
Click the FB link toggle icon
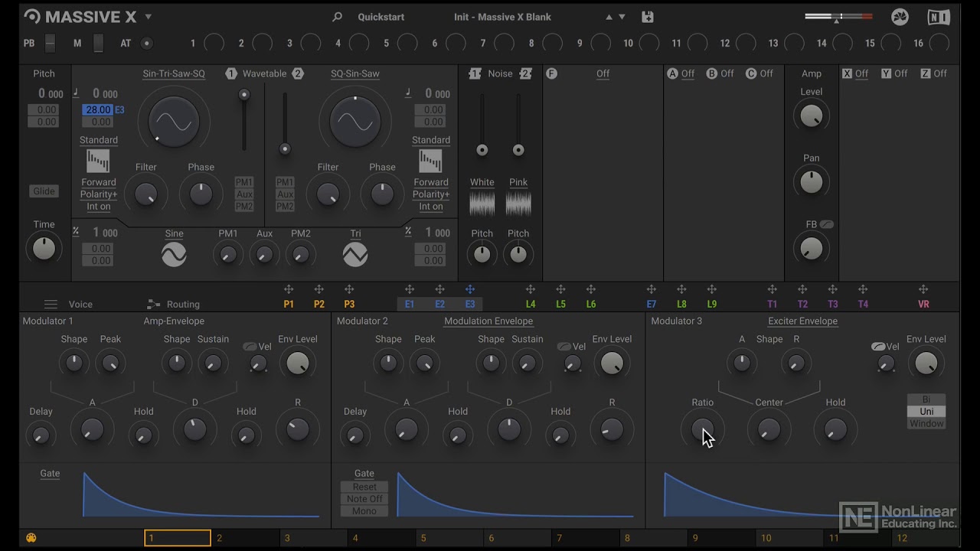(827, 224)
